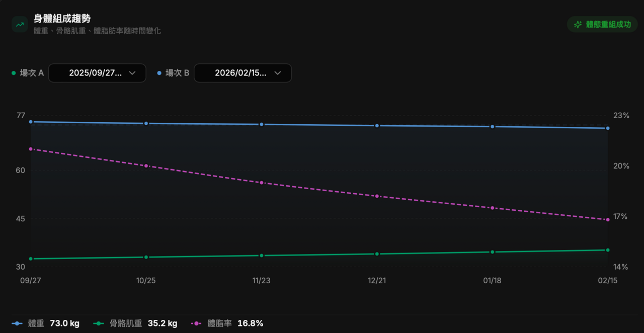The image size is (644, 333).
Task: Click the green dot next to 場次 A
Action: pyautogui.click(x=14, y=73)
